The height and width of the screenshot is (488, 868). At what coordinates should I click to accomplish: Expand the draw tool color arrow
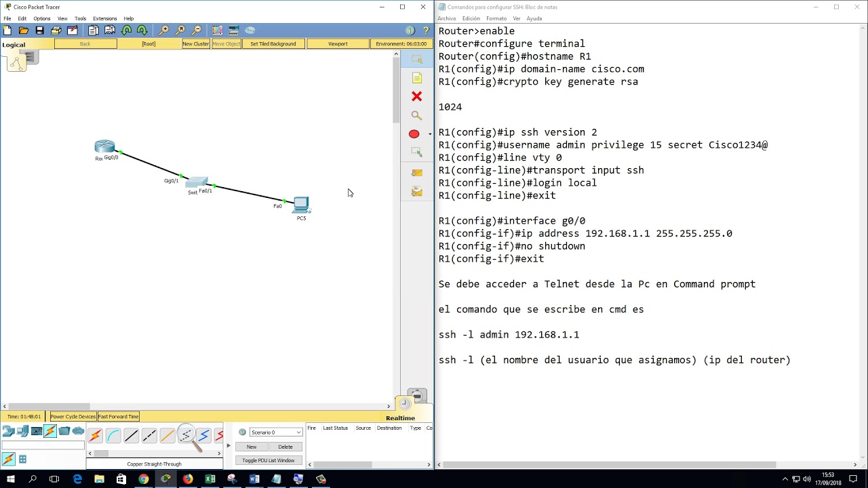click(x=429, y=134)
